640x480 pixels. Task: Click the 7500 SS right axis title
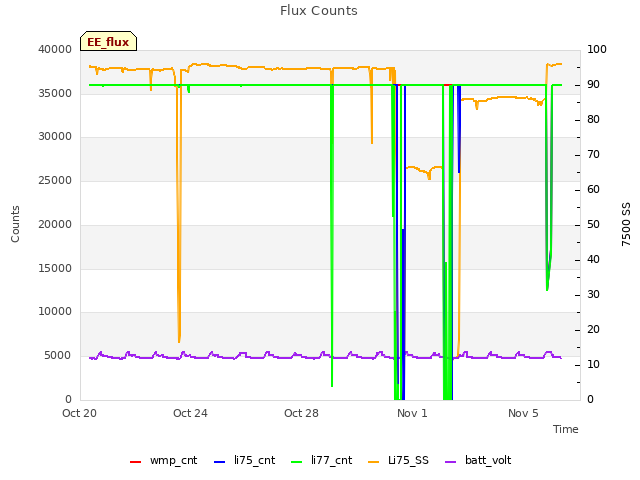coord(626,224)
